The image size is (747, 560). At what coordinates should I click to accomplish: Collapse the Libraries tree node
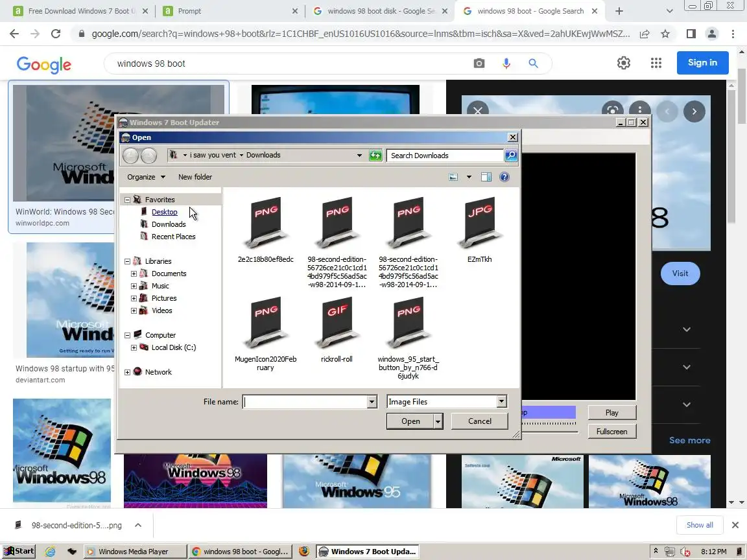click(x=127, y=261)
